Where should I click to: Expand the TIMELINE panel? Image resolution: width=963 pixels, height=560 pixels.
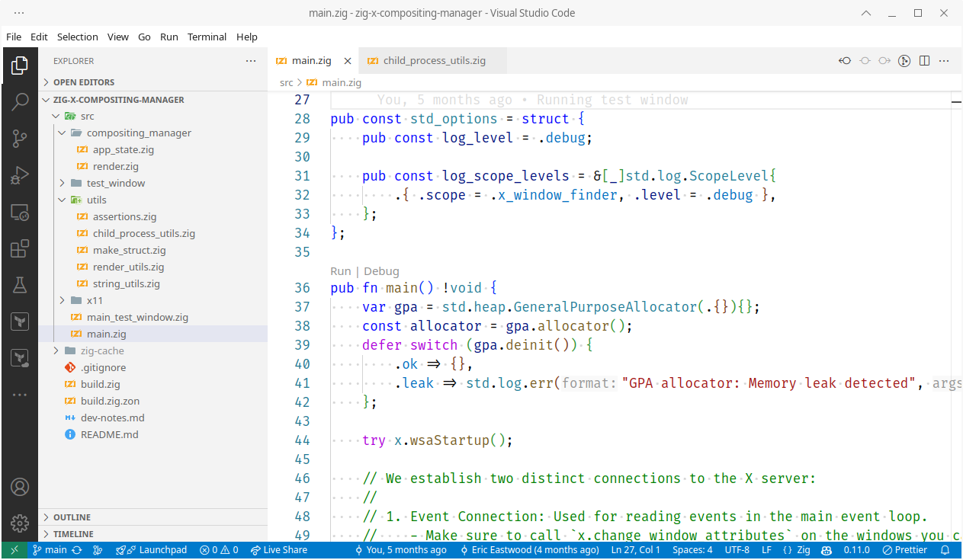(152, 534)
